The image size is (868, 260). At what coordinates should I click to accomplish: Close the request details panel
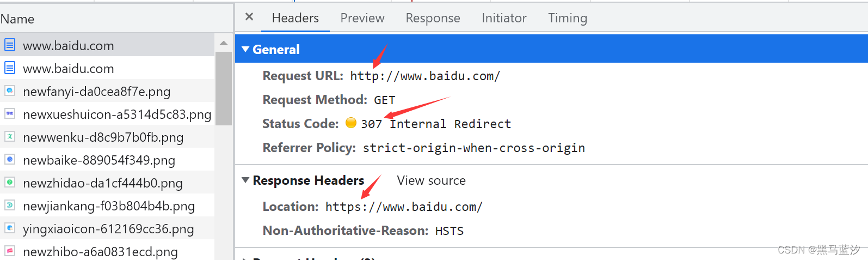pos(249,17)
